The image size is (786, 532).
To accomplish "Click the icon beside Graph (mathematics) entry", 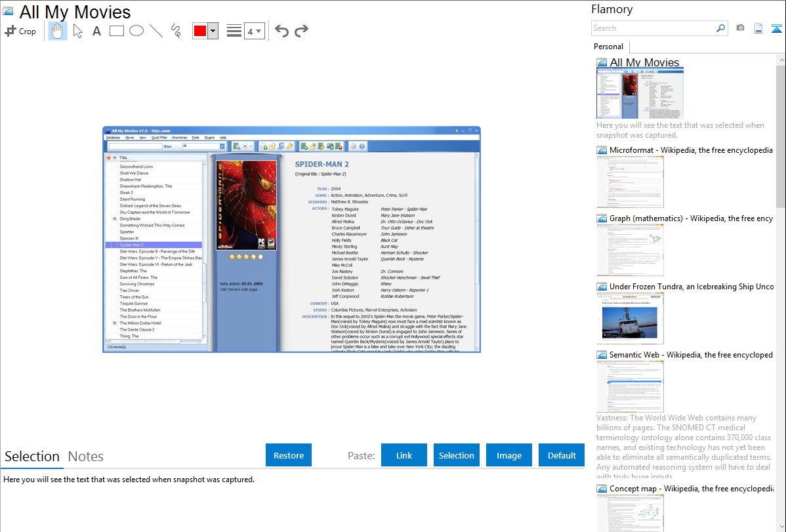I will tap(602, 218).
